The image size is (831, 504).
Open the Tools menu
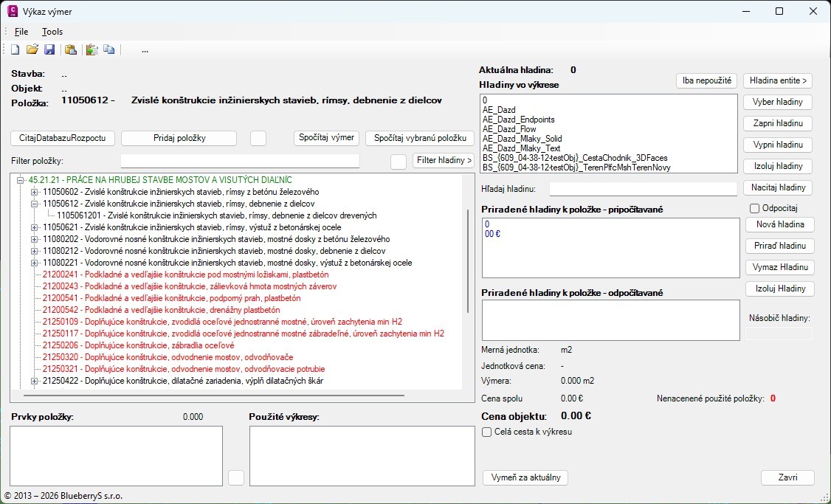[52, 32]
